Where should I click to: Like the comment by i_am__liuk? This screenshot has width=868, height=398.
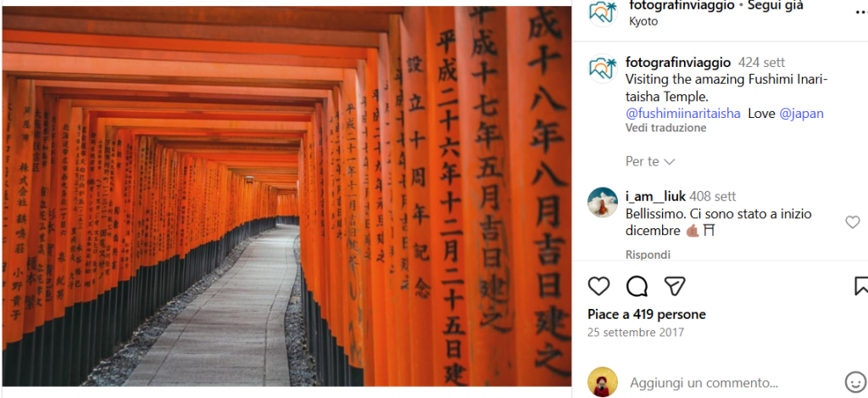click(x=853, y=222)
